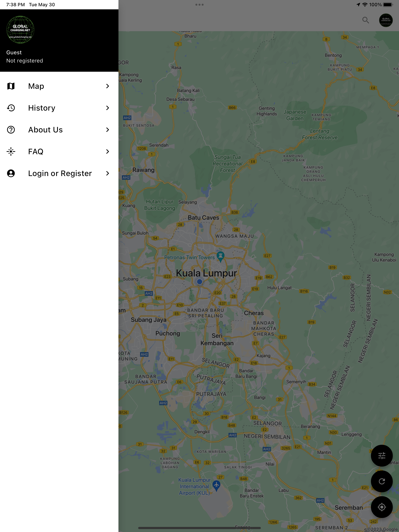This screenshot has width=399, height=532.
Task: Click the Subang Jaya map label
Action: pos(148,320)
